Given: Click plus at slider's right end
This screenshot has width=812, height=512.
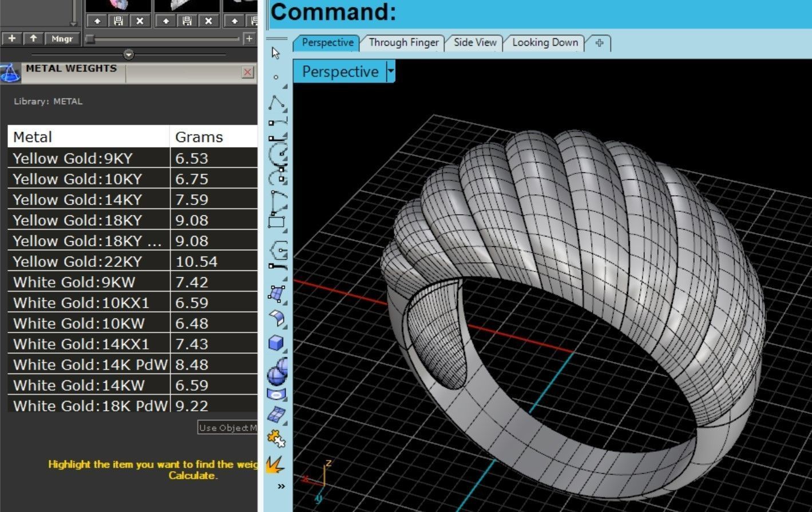Looking at the screenshot, I should (249, 39).
